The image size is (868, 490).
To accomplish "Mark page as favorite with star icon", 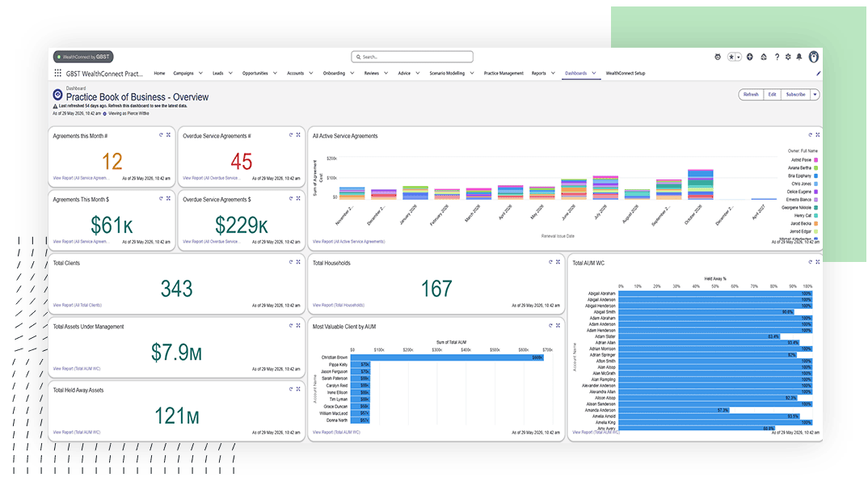I will click(732, 57).
